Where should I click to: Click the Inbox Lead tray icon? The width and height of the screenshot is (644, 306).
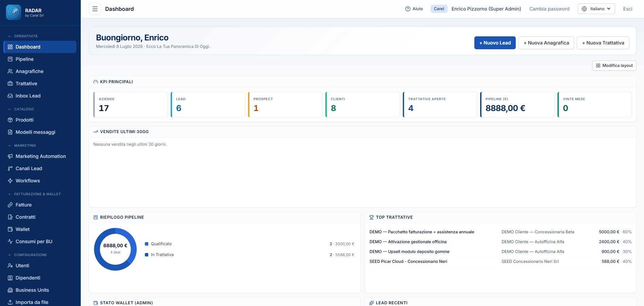coord(10,96)
